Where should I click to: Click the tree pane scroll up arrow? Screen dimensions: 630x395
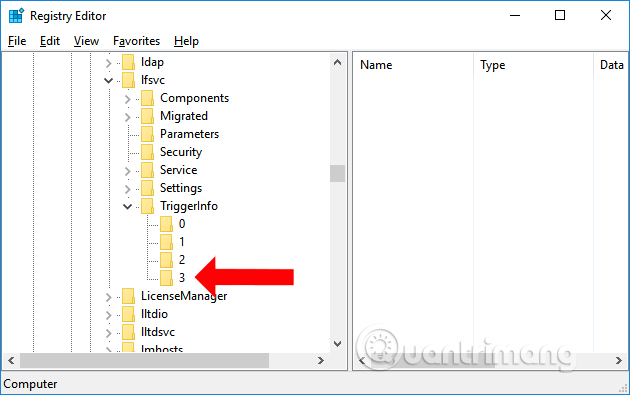point(338,62)
